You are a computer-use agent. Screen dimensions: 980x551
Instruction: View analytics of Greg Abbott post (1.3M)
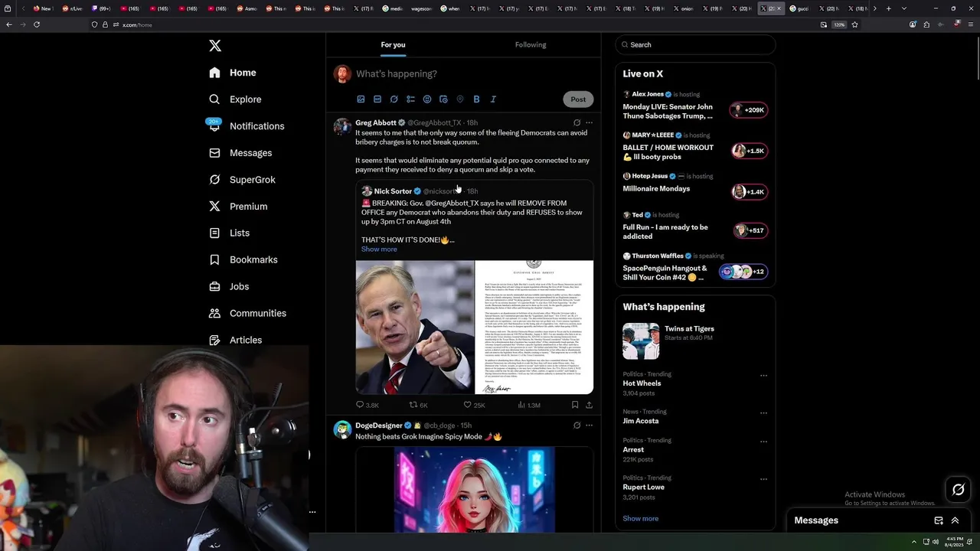click(529, 405)
